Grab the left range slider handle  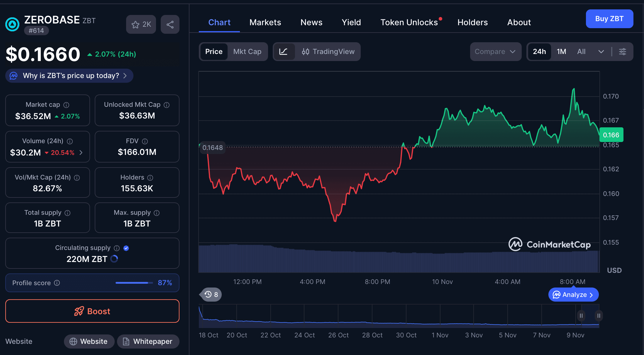click(581, 316)
